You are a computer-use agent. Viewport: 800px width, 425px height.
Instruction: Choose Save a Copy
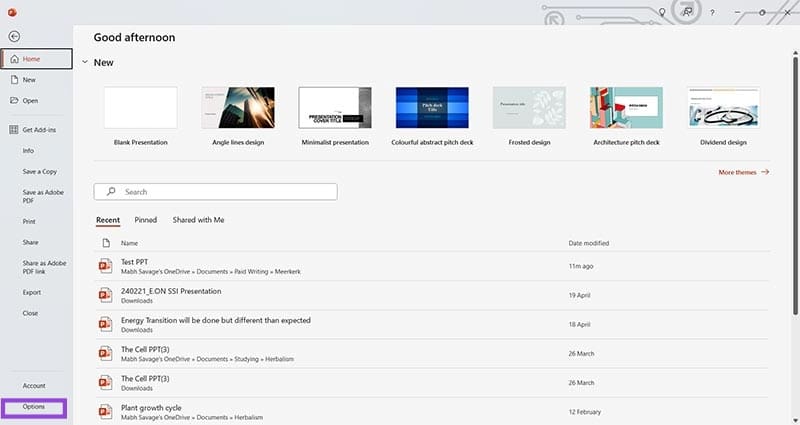click(39, 171)
